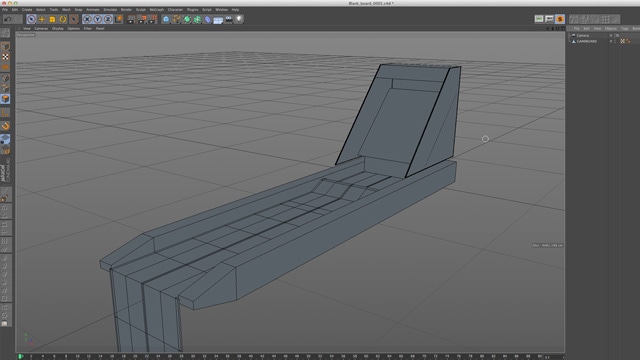
Task: Activate the Rotate tool
Action: pyautogui.click(x=63, y=19)
